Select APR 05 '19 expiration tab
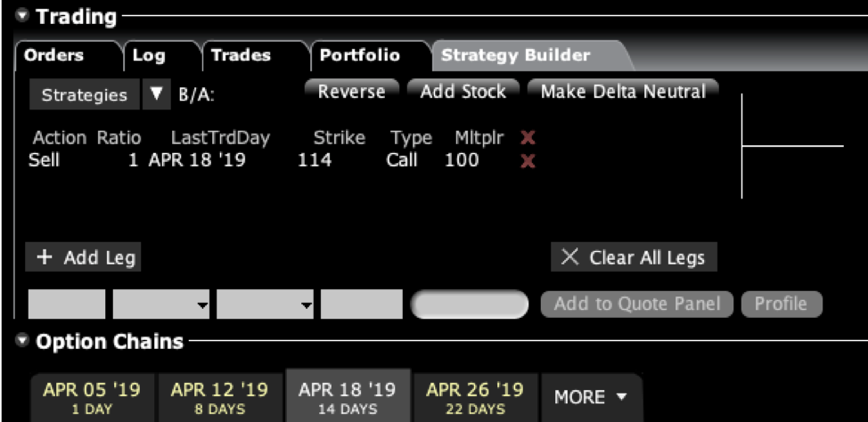This screenshot has width=868, height=422. [x=92, y=397]
